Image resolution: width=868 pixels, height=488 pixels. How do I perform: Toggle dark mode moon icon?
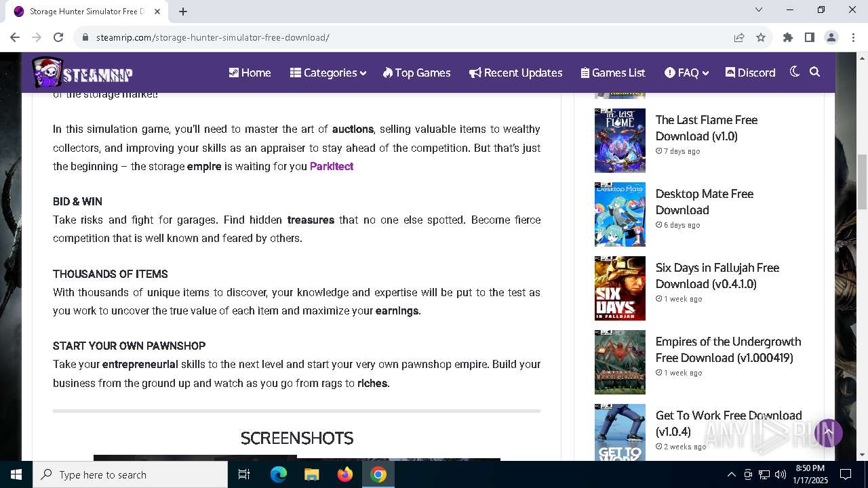(x=795, y=72)
